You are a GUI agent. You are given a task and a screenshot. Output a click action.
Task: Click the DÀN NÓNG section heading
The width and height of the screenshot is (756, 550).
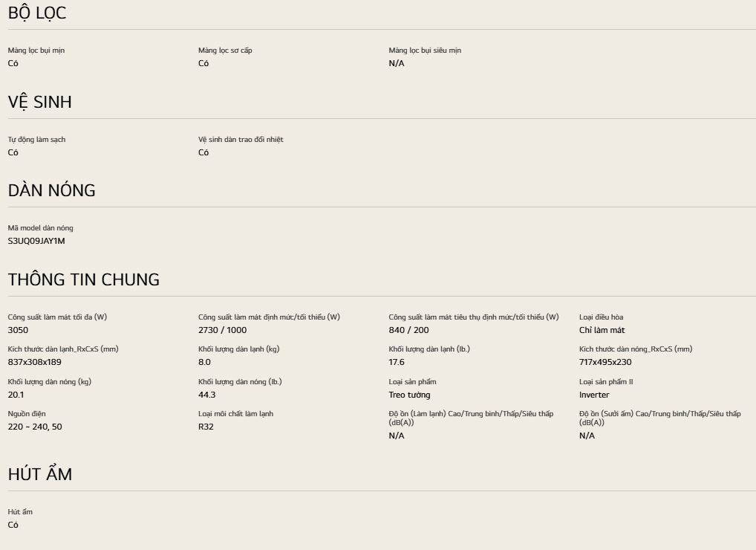coord(51,190)
